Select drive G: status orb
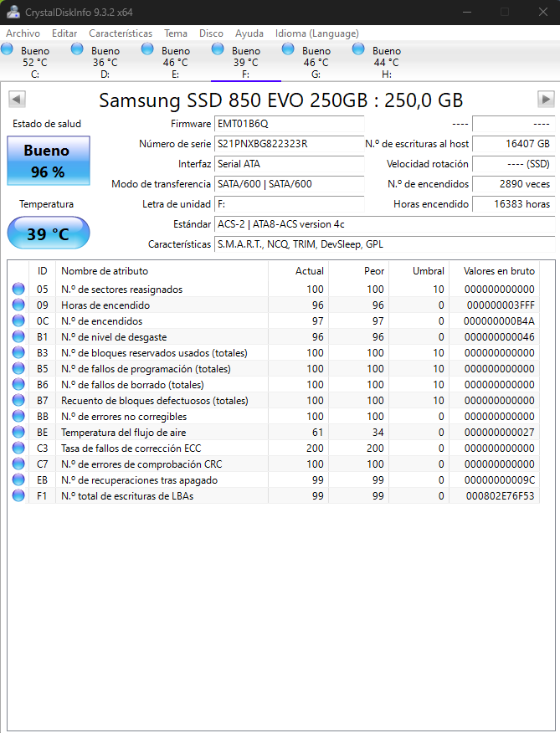Viewport: 560px width, 733px height. [288, 49]
